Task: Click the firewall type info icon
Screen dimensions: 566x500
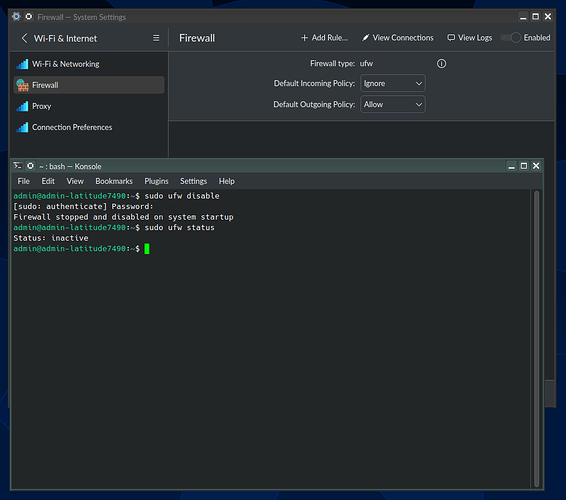Action: pos(441,64)
